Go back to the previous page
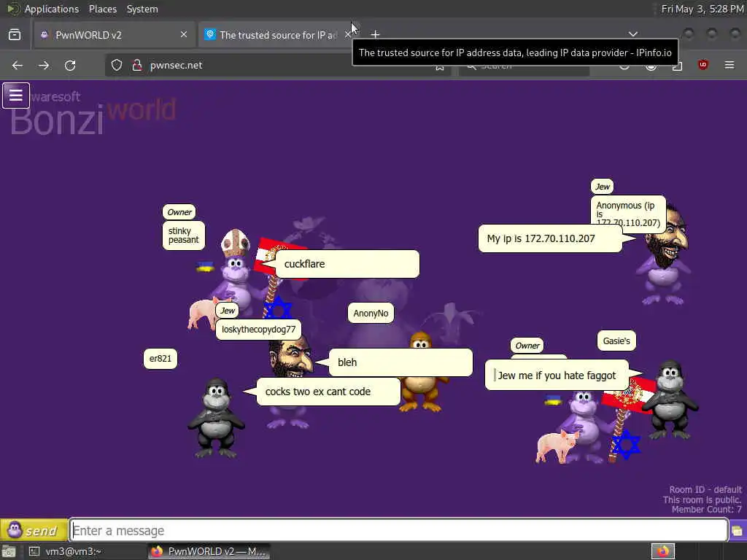 pos(18,65)
